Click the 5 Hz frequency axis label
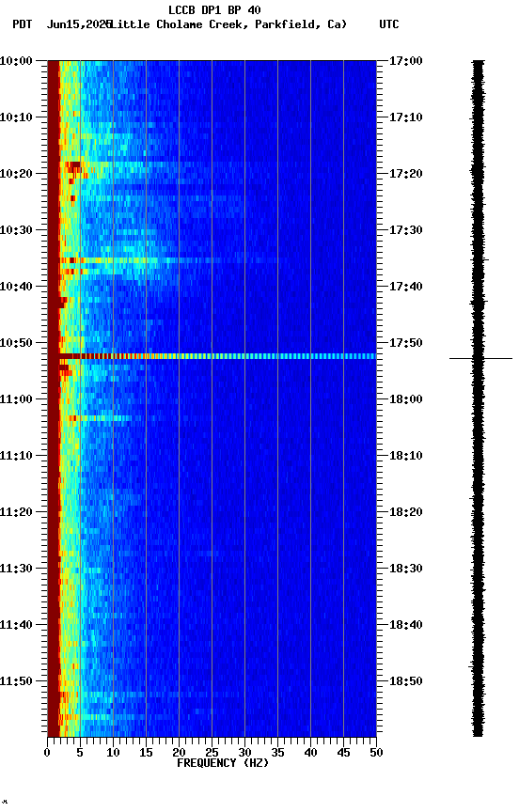 pos(80,753)
